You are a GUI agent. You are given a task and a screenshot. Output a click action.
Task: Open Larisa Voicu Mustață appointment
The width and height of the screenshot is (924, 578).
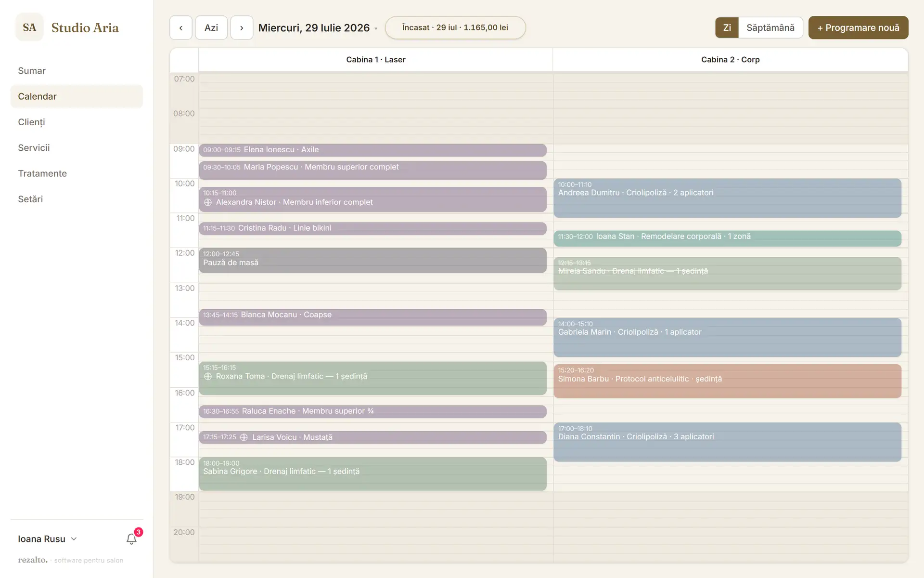[x=372, y=437]
